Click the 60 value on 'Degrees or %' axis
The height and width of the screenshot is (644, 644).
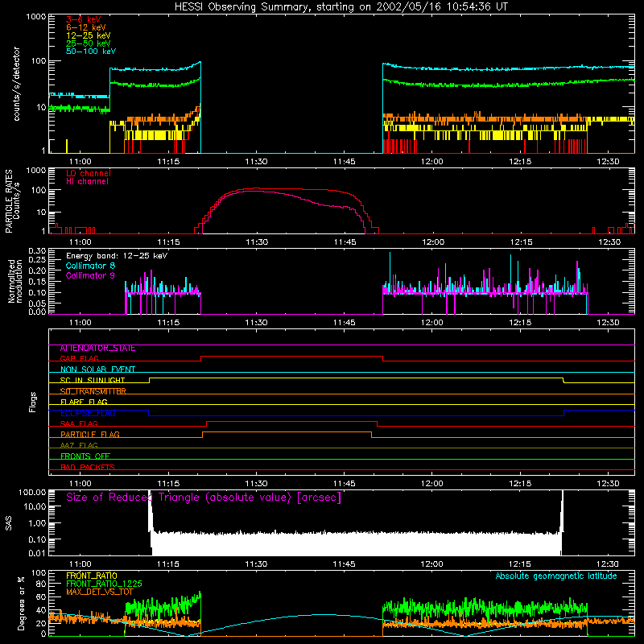coord(41,597)
